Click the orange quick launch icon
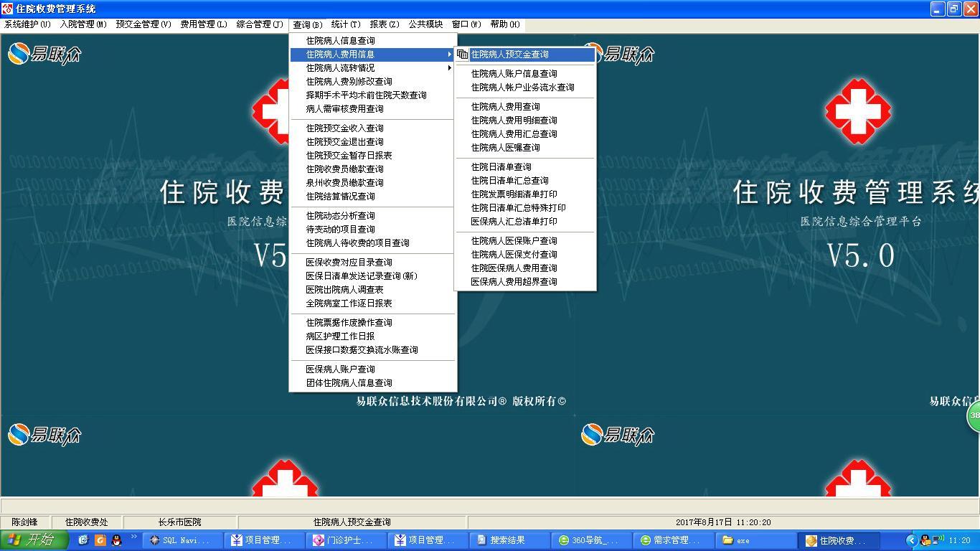Image resolution: width=980 pixels, height=551 pixels. coord(100,540)
